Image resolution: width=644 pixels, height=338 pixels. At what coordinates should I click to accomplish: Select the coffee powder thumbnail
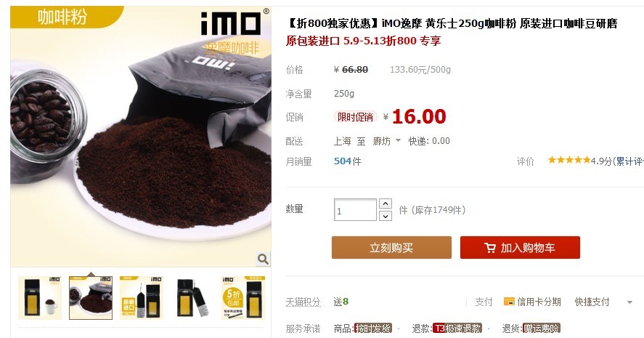(91, 298)
